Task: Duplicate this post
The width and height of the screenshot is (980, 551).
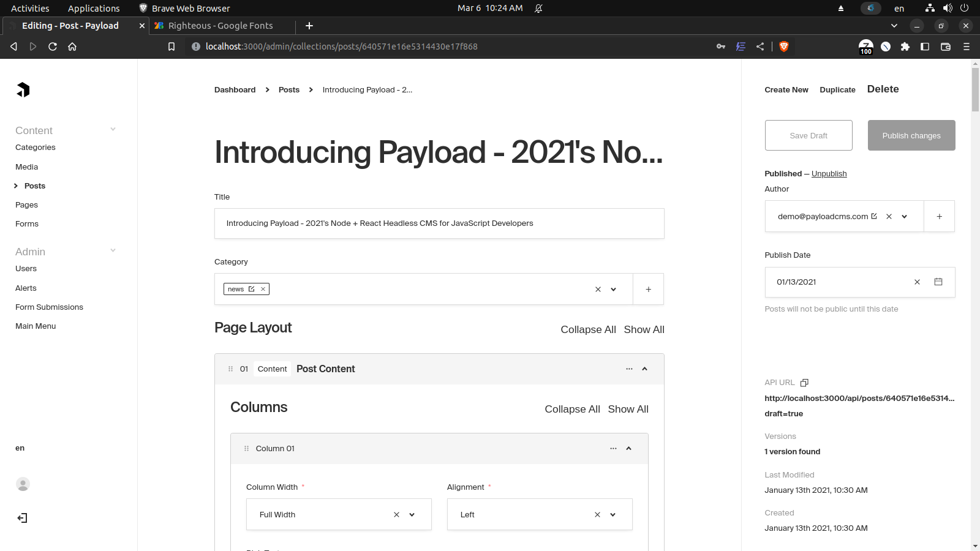Action: coord(837,89)
